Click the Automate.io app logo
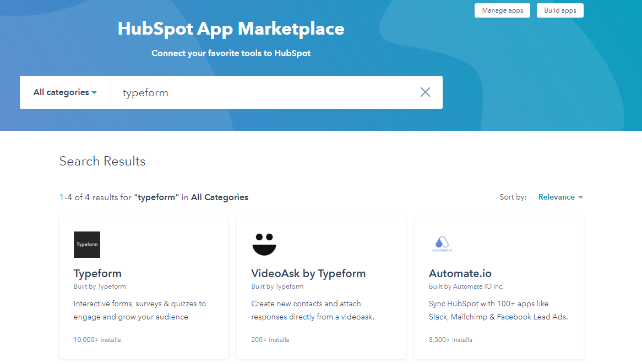 (x=442, y=244)
